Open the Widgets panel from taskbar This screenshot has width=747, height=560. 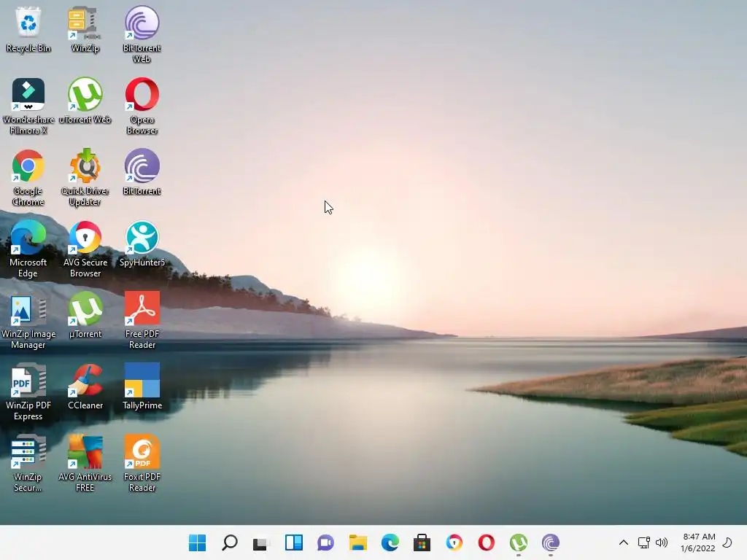[293, 542]
